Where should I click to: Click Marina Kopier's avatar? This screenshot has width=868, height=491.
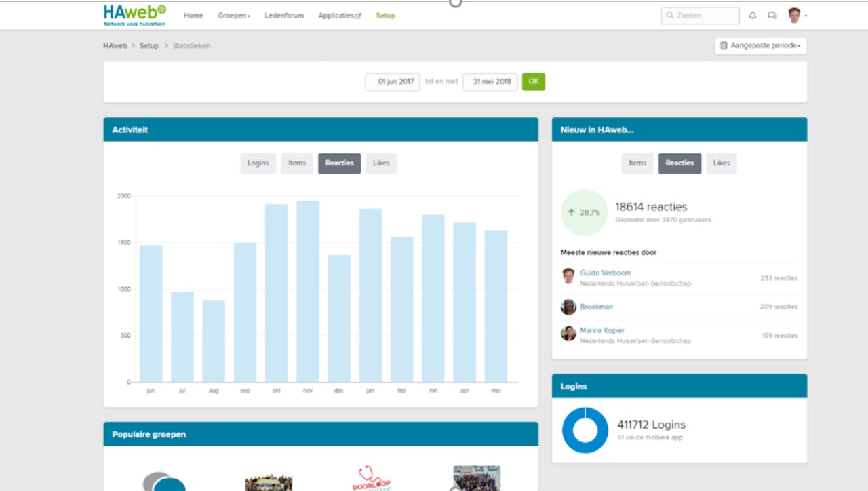[568, 333]
